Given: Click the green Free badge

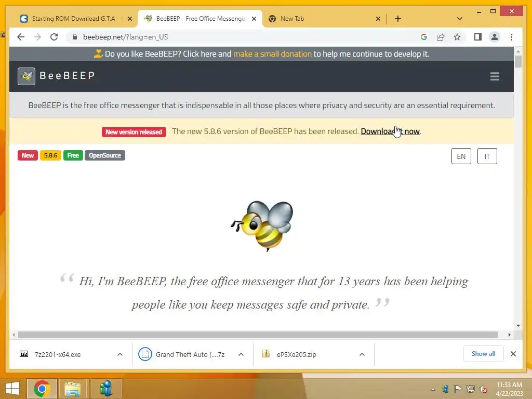Looking at the screenshot, I should 73,155.
